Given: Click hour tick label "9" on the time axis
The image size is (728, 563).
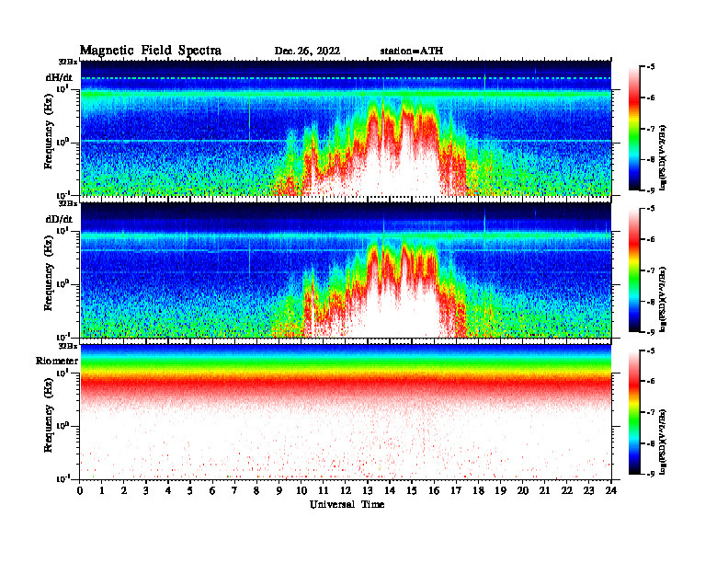Looking at the screenshot, I should 279,491.
